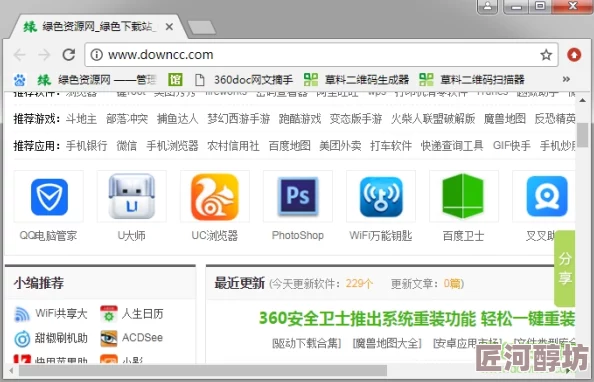Screen dimensions: 594x382
Task: Bookmark this page with star icon
Action: click(x=546, y=55)
